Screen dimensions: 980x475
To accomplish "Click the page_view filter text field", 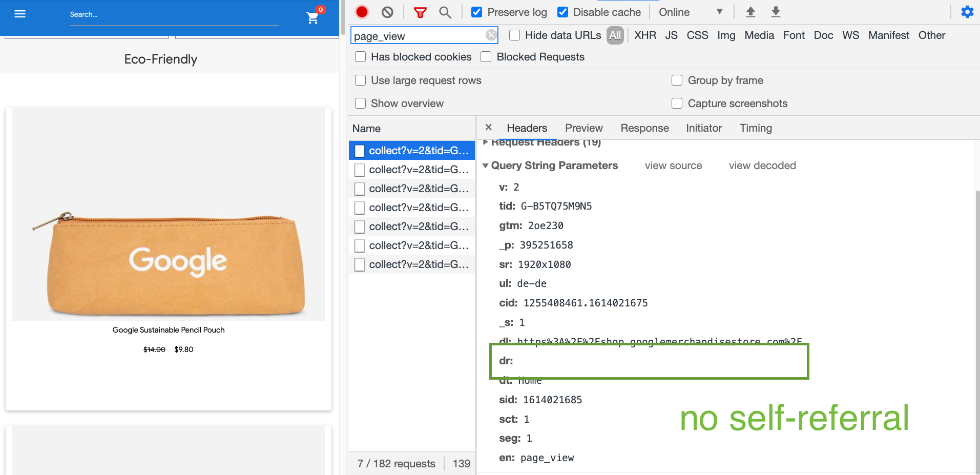I will [418, 36].
